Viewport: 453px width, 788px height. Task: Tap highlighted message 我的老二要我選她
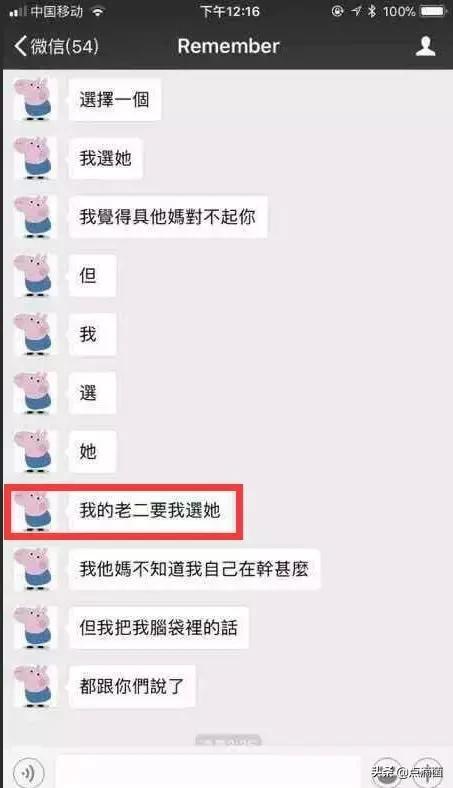coord(152,510)
